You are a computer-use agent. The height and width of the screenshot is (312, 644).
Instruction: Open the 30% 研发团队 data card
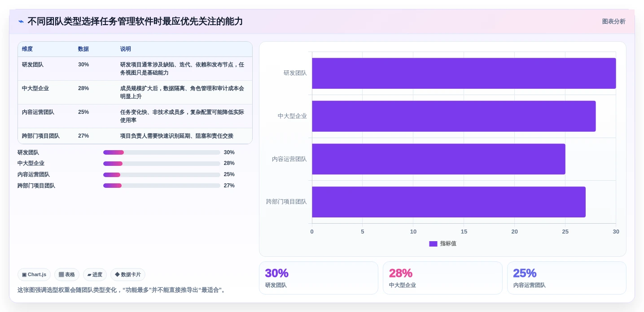[x=319, y=278]
